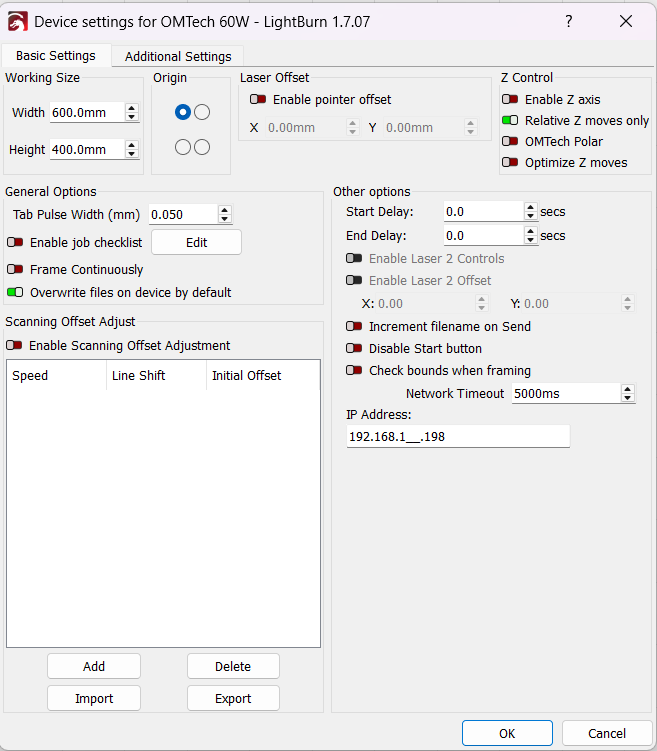Toggle Frame Continuously option
This screenshot has width=657, height=751.
[15, 269]
